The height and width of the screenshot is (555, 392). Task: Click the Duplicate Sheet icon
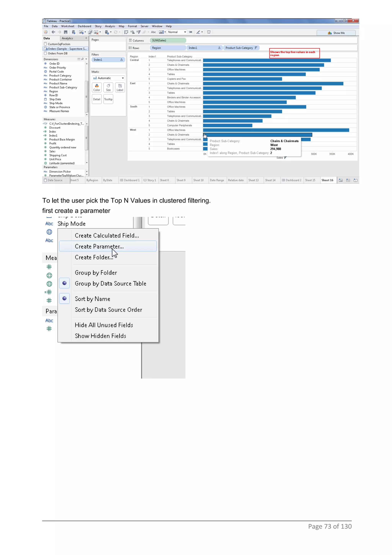pyautogui.click(x=90, y=32)
